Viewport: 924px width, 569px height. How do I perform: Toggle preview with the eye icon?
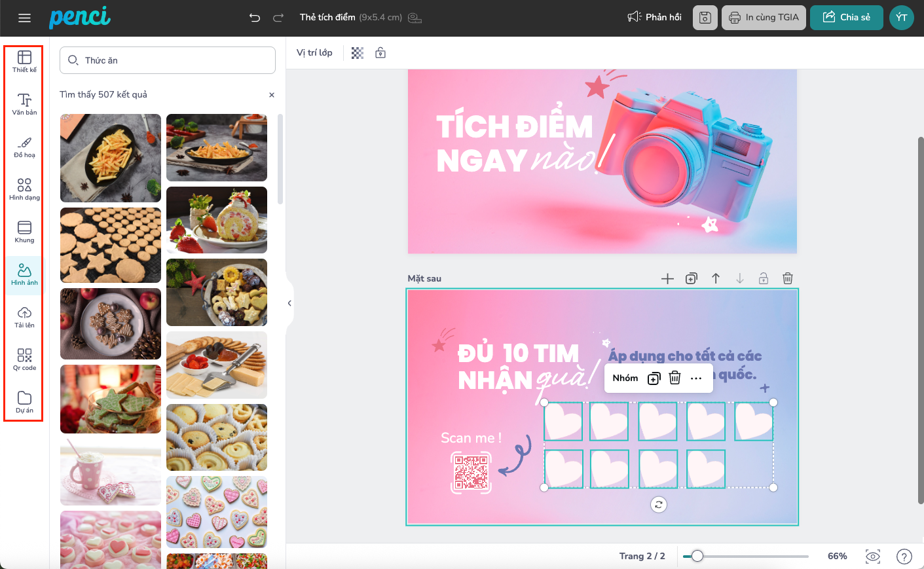(x=873, y=557)
